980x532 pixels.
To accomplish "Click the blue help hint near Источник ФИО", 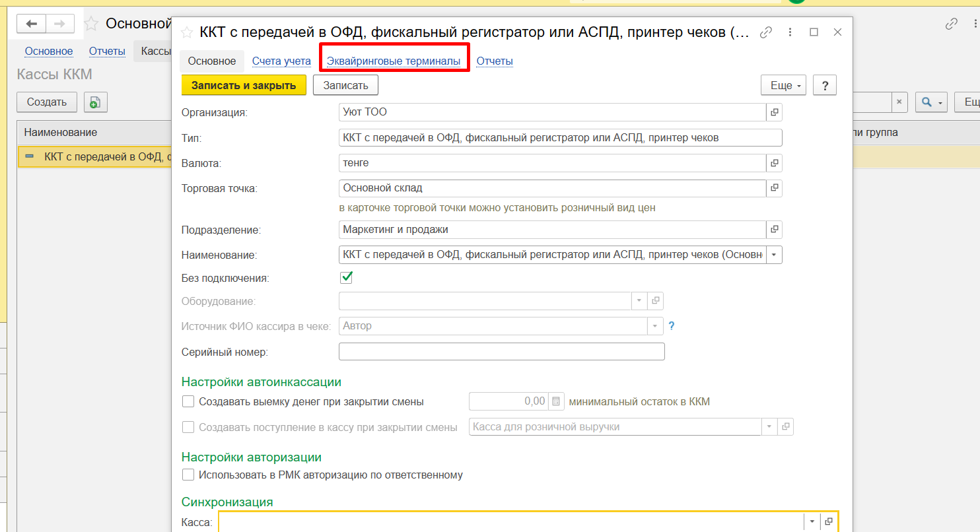I will pos(672,326).
